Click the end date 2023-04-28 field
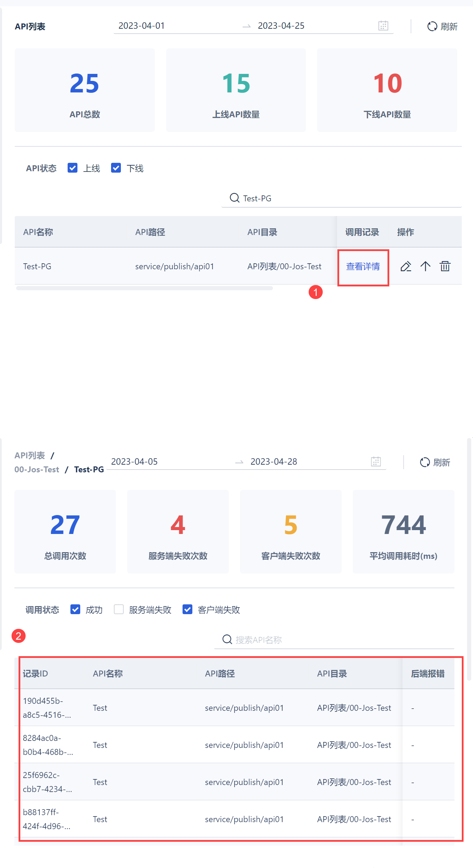 [x=274, y=461]
